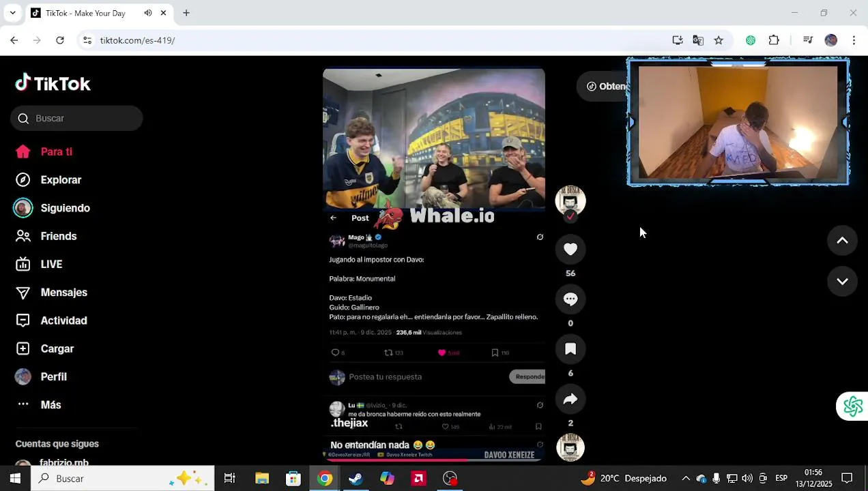Save video with bookmark icon
This screenshot has width=868, height=491.
tap(570, 349)
